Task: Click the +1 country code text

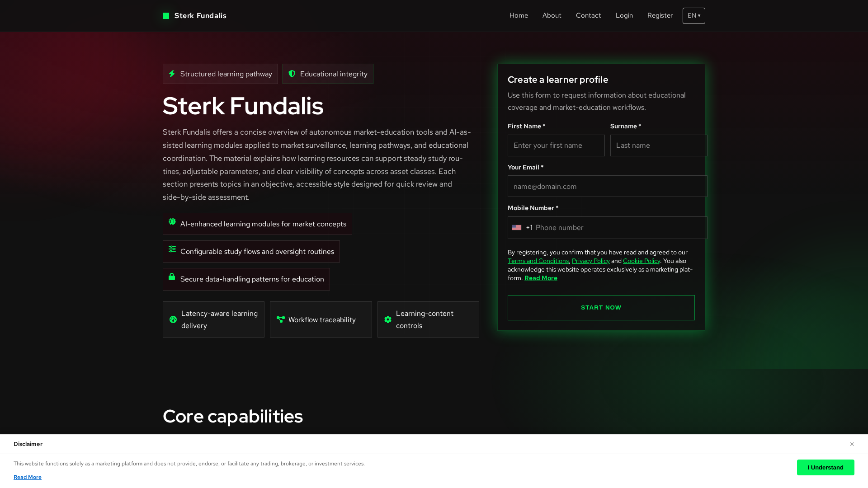Action: pyautogui.click(x=529, y=228)
